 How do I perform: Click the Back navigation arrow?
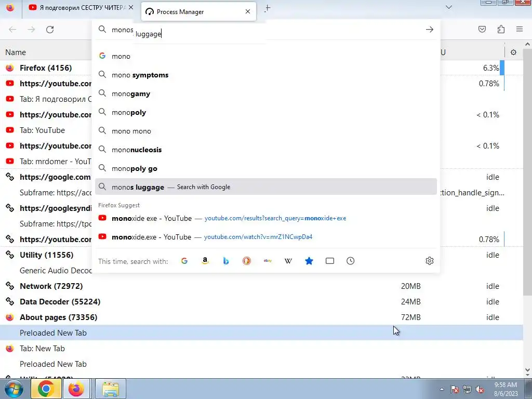point(12,30)
